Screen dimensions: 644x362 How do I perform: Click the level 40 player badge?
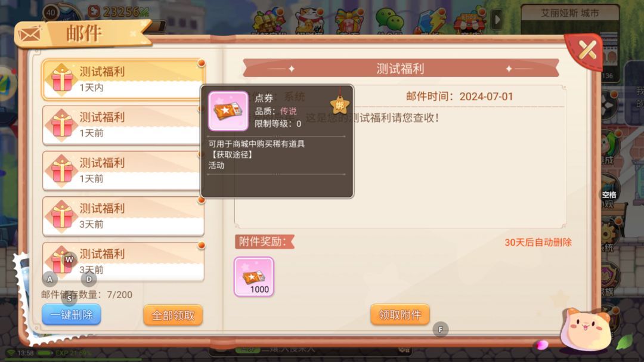click(x=51, y=13)
